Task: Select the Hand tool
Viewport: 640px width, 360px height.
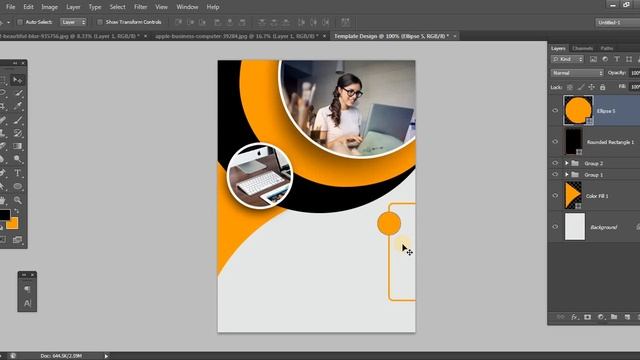Action: pos(3,200)
